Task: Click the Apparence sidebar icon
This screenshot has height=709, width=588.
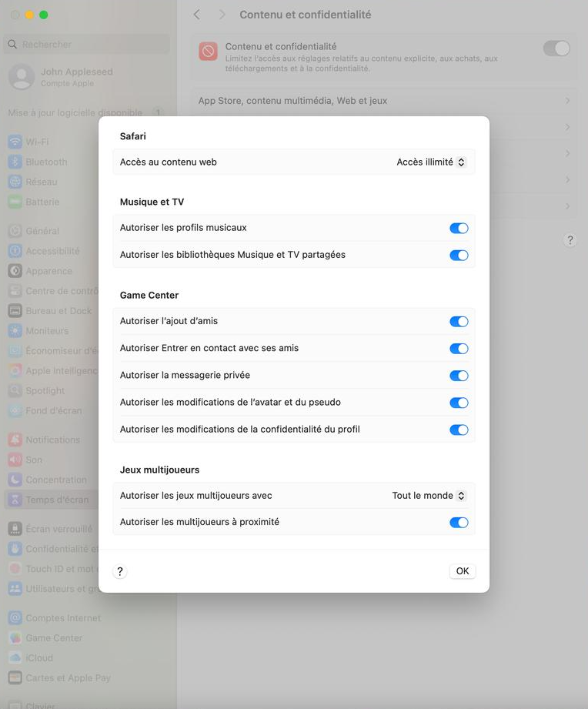Action: (x=15, y=271)
